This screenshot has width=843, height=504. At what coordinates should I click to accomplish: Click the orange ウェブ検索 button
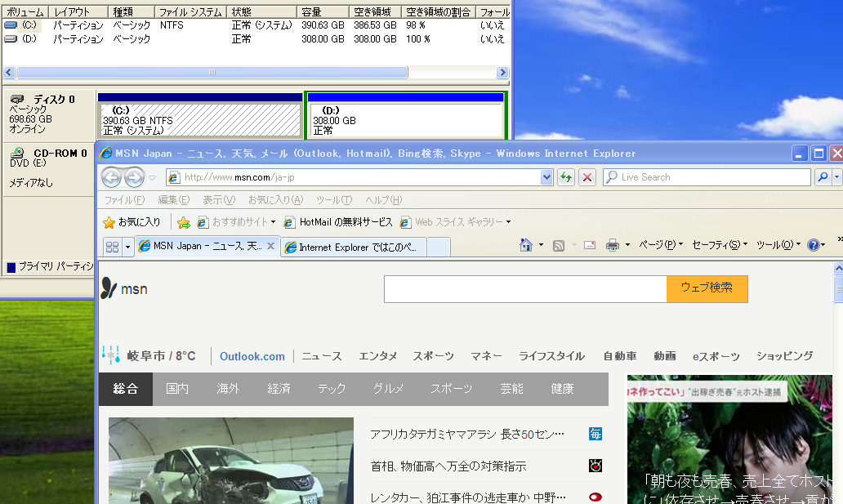coord(707,288)
